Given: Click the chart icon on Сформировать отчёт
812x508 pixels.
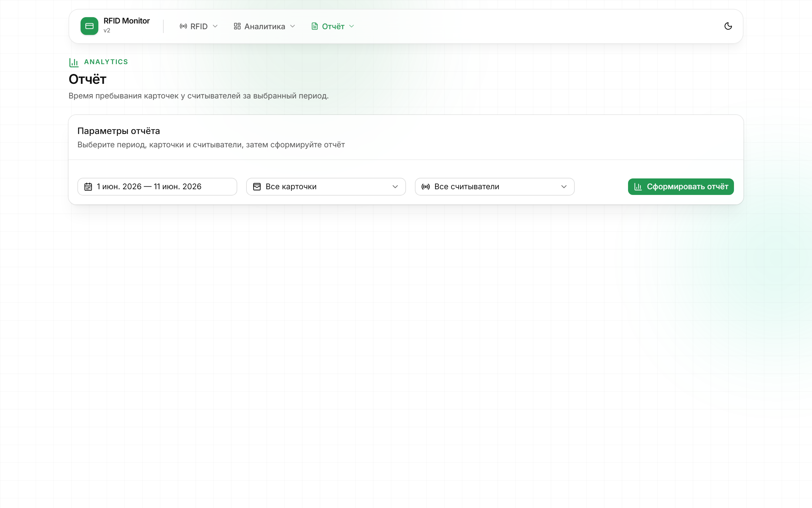Looking at the screenshot, I should point(638,187).
